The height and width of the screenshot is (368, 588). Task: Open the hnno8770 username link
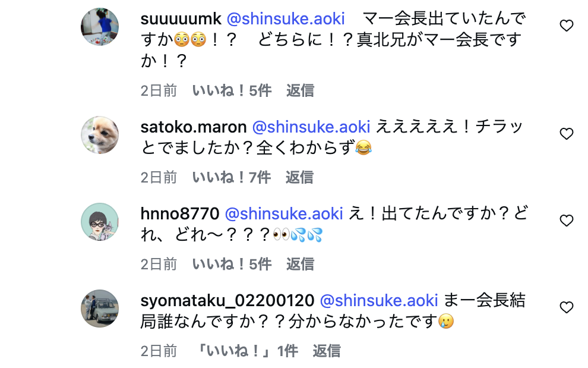pyautogui.click(x=180, y=213)
